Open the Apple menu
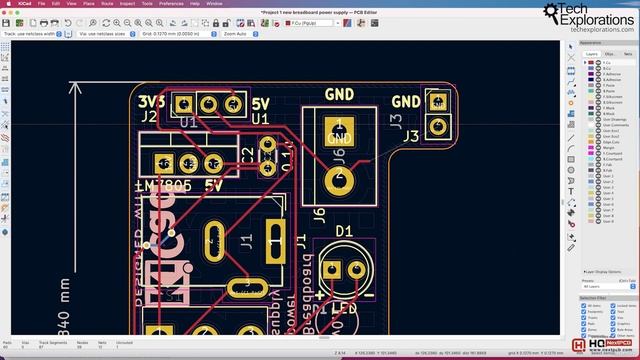Screen dimensions: 640x360 [x=9, y=4]
